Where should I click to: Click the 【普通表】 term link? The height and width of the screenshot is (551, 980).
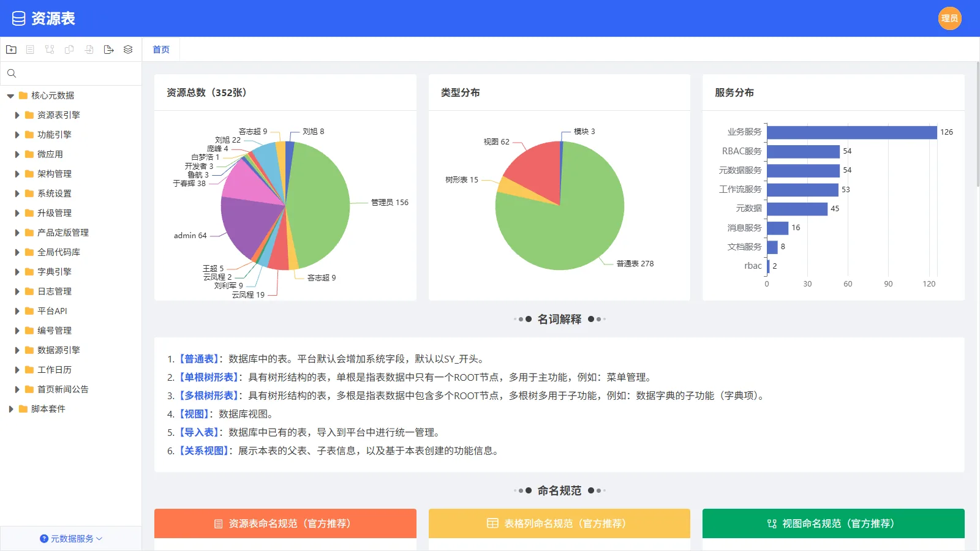(x=199, y=359)
